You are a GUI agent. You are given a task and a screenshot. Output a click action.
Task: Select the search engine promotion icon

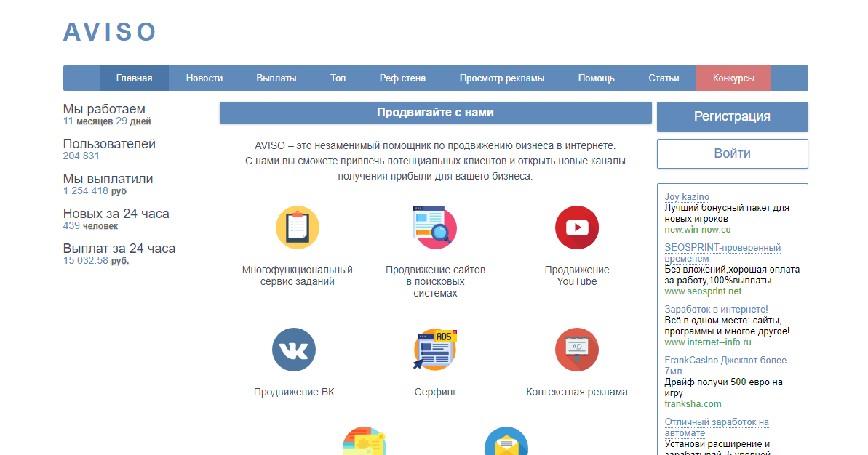coord(435,227)
